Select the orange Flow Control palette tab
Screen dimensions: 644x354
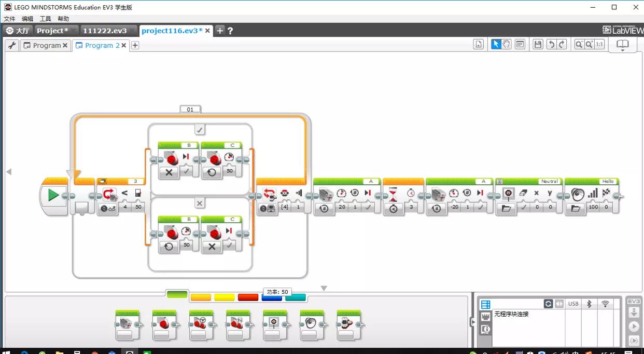click(201, 297)
